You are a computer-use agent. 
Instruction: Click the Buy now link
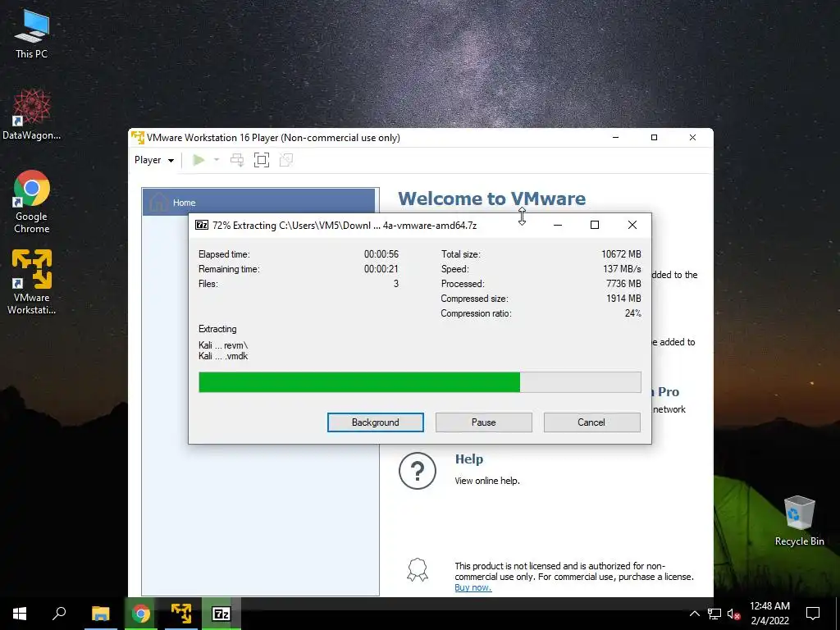tap(473, 587)
